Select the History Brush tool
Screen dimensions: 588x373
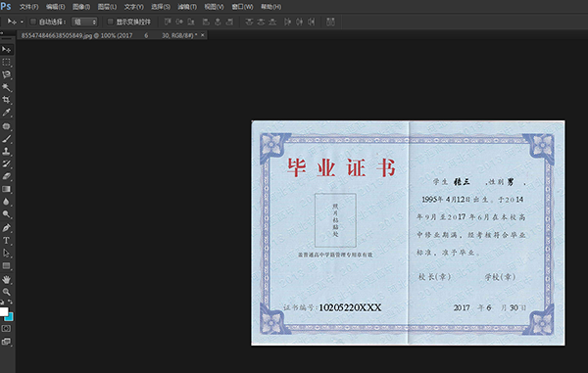pos(7,163)
